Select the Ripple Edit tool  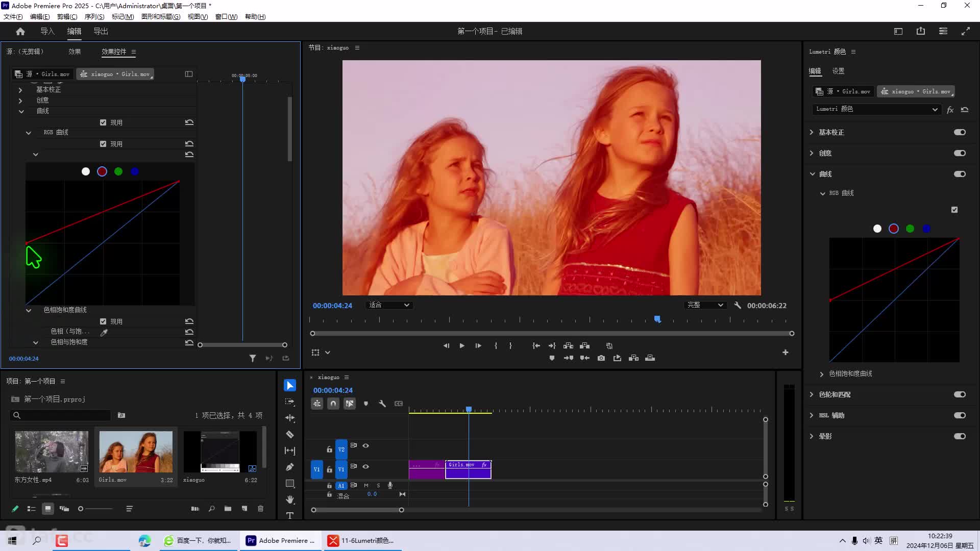pyautogui.click(x=290, y=418)
